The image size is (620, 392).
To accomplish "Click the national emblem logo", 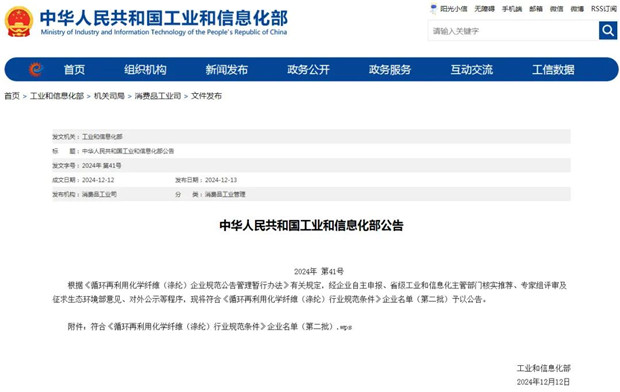I will [19, 22].
